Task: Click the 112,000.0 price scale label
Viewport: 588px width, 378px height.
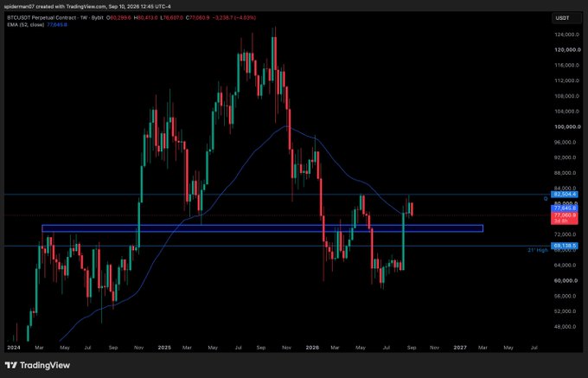Action: point(567,80)
